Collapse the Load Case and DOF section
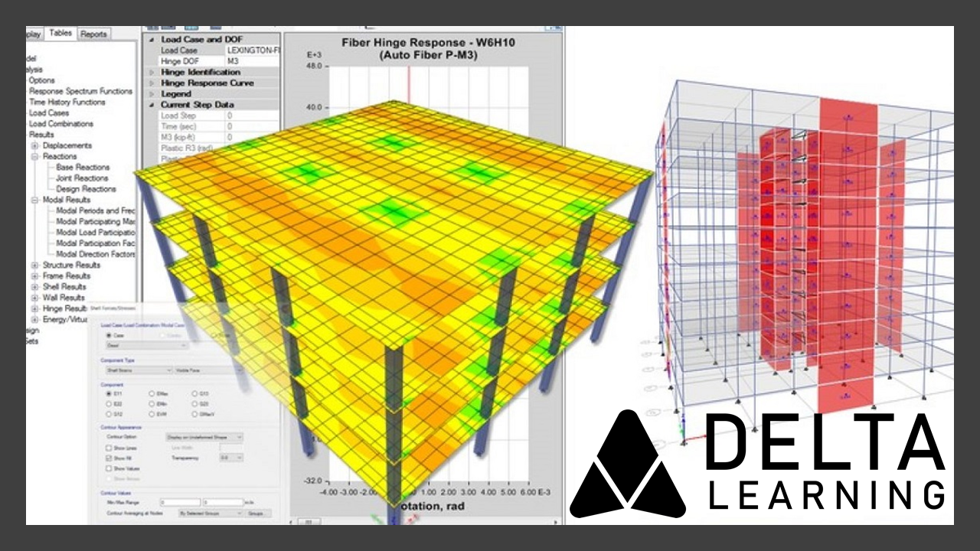Screen dimensions: 980x551 click(152, 39)
